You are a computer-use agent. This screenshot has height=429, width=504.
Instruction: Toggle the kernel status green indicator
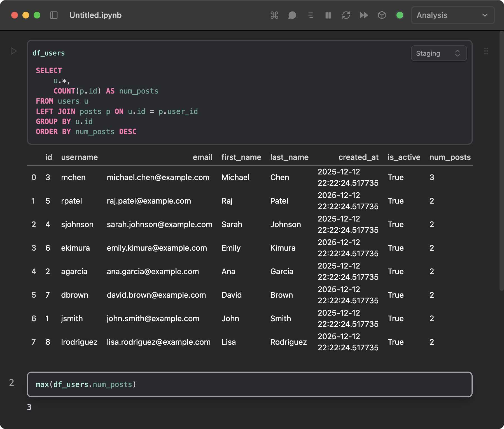coord(400,15)
